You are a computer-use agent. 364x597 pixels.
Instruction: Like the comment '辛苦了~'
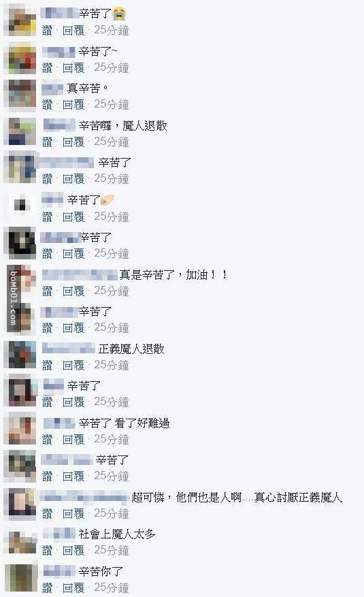coord(47,68)
